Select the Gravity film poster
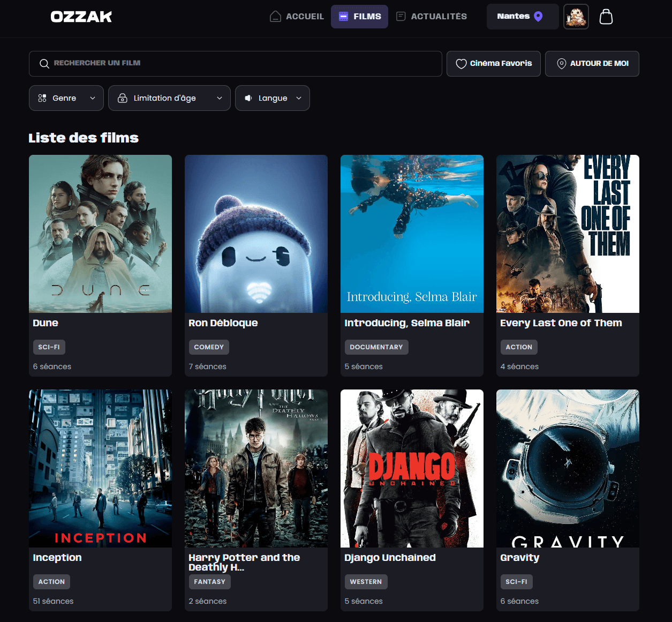Viewport: 672px width, 622px height. coord(568,468)
